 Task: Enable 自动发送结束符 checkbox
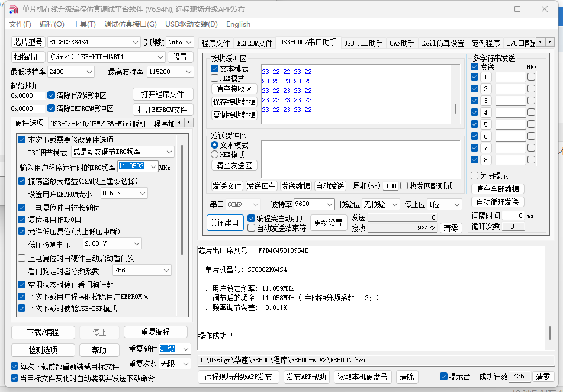coord(252,228)
